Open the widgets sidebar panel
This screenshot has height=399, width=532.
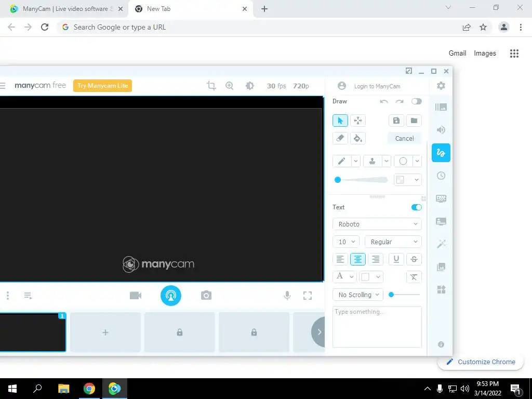tap(441, 289)
